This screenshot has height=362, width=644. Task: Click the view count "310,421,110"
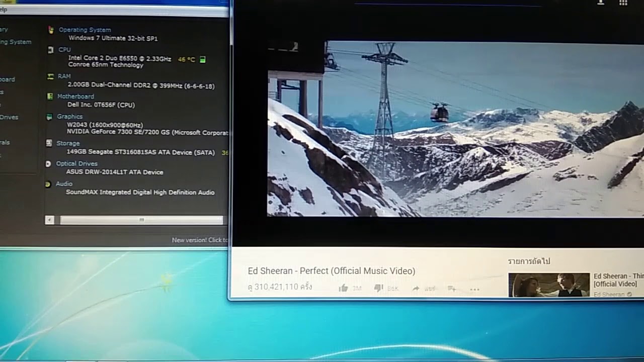pos(276,287)
